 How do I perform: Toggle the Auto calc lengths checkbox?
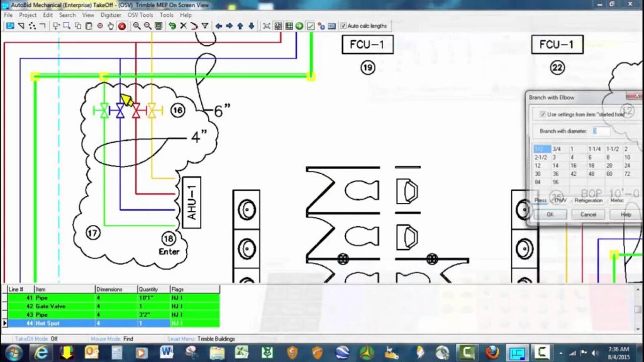[343, 26]
